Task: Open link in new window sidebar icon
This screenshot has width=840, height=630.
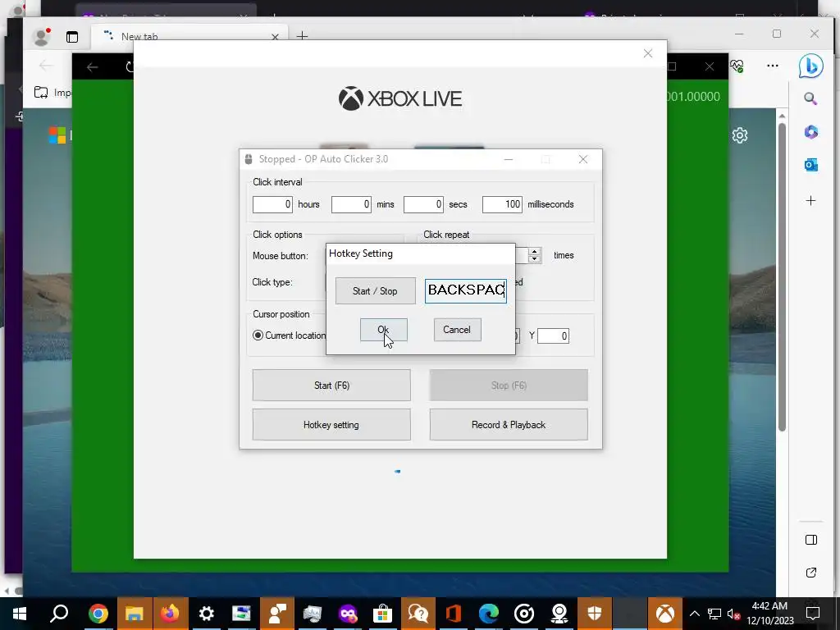Action: (811, 573)
